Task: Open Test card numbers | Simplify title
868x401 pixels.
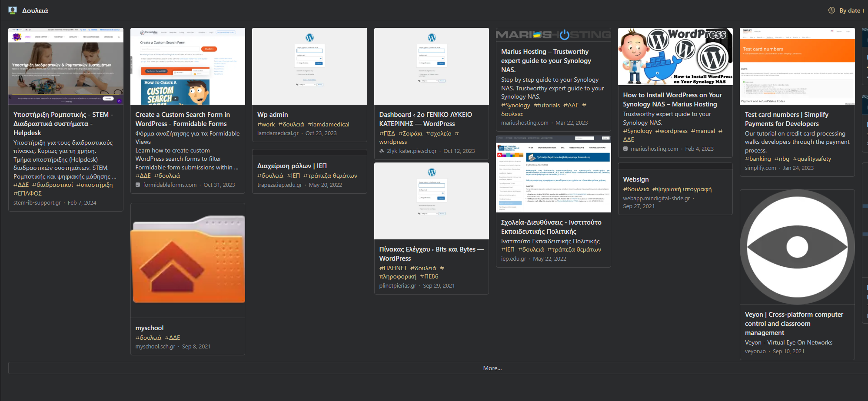Action: pos(787,119)
